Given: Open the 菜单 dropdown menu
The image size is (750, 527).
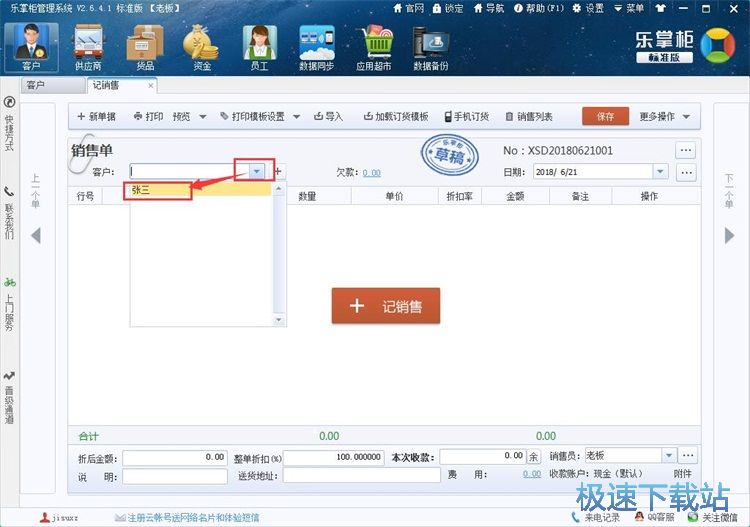Looking at the screenshot, I should 629,8.
